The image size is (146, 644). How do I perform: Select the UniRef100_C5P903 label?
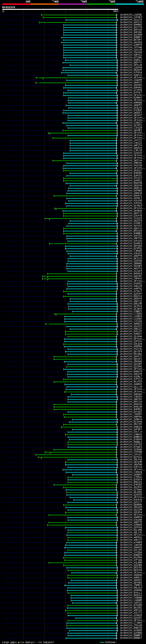pyautogui.click(x=131, y=278)
